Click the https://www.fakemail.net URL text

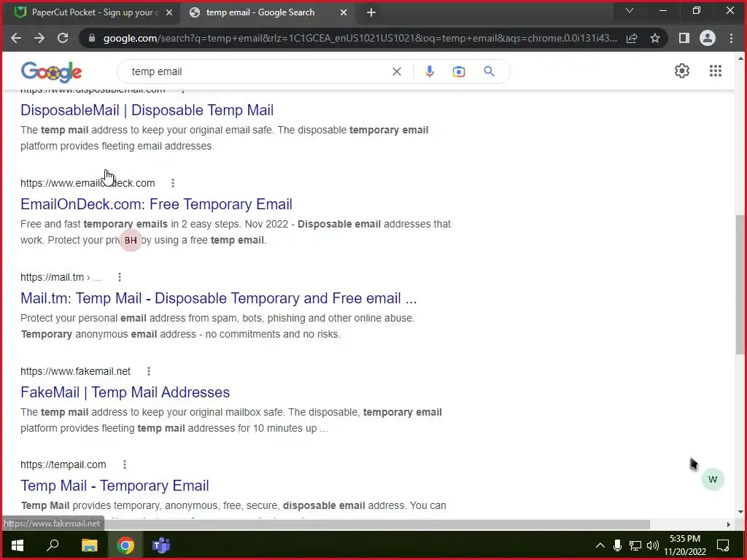point(75,371)
